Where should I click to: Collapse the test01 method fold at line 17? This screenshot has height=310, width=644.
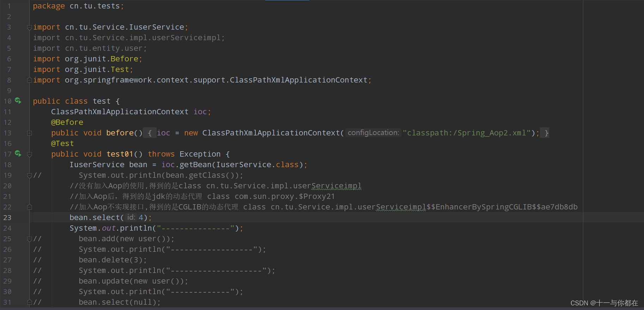(x=30, y=154)
